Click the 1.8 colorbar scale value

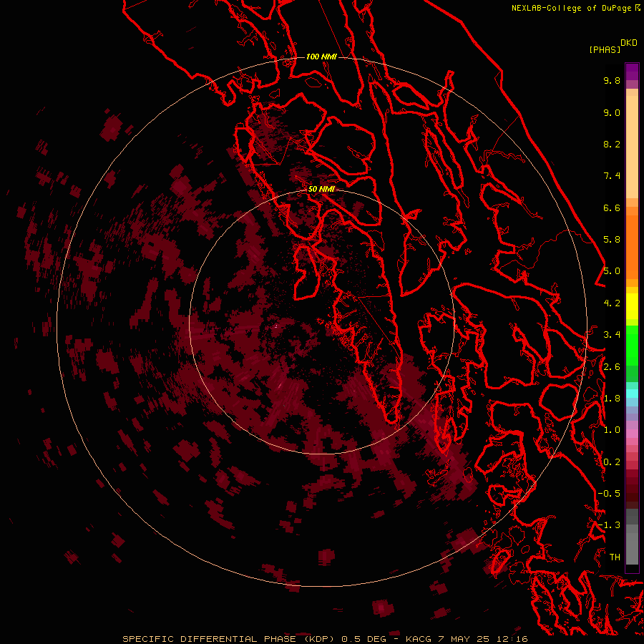pos(612,399)
